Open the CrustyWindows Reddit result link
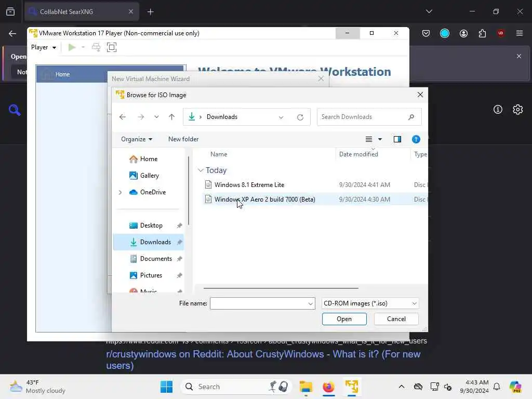This screenshot has width=532, height=399. 263,360
